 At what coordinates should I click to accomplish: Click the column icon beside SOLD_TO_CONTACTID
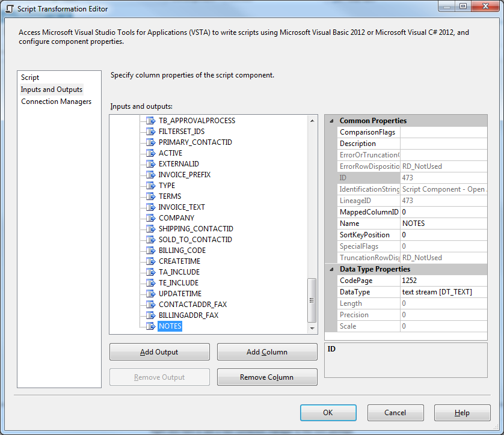point(149,239)
